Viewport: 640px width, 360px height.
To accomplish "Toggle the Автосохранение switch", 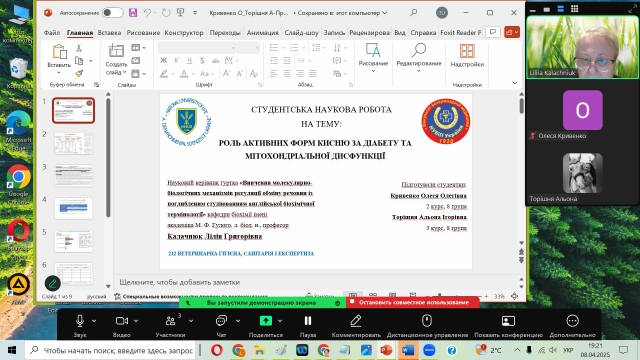I will point(113,13).
